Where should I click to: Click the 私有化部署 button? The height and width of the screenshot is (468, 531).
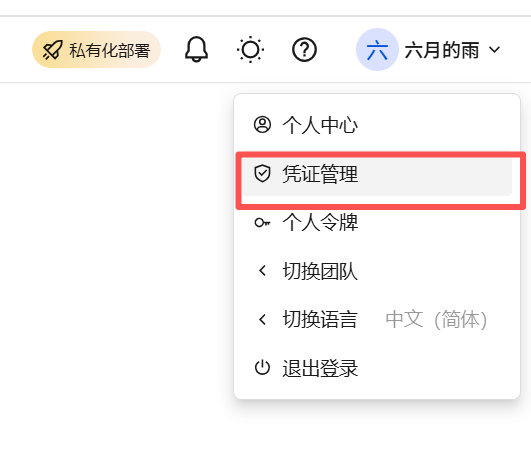pyautogui.click(x=96, y=49)
